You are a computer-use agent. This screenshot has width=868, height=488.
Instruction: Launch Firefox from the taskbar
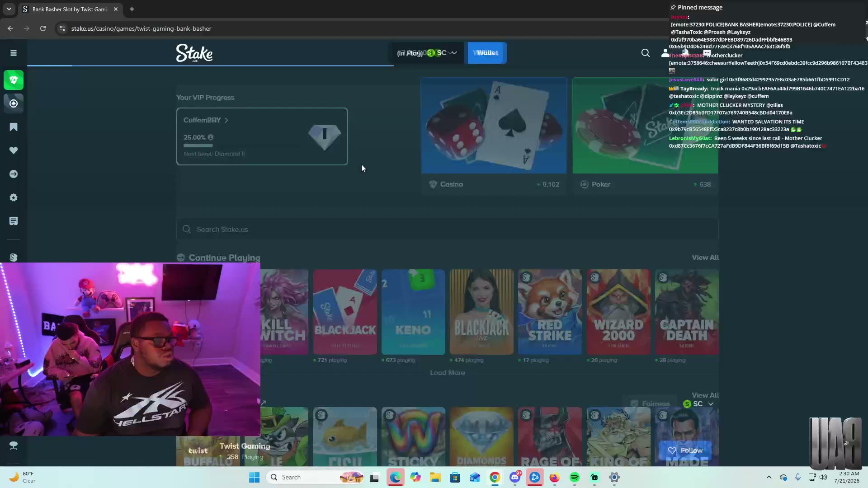pos(554,477)
